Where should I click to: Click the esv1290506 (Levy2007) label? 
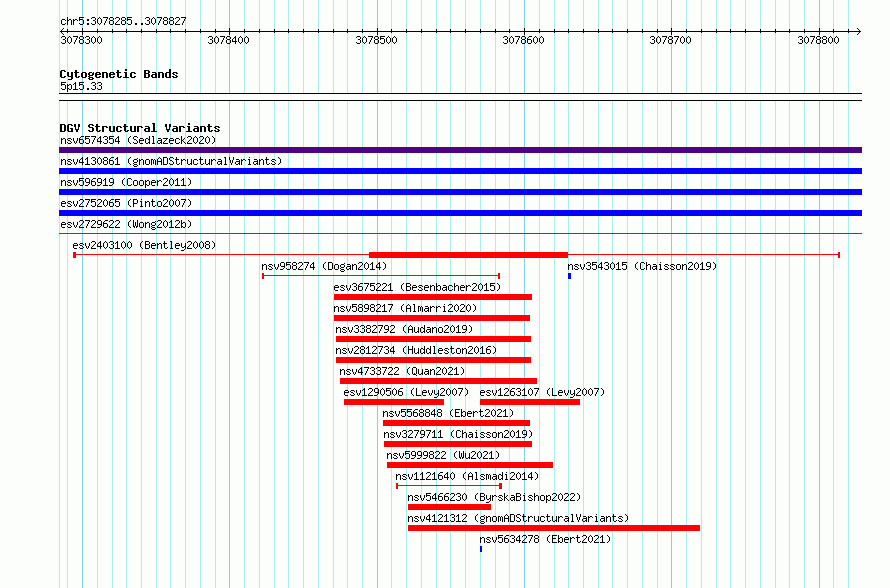click(x=406, y=392)
